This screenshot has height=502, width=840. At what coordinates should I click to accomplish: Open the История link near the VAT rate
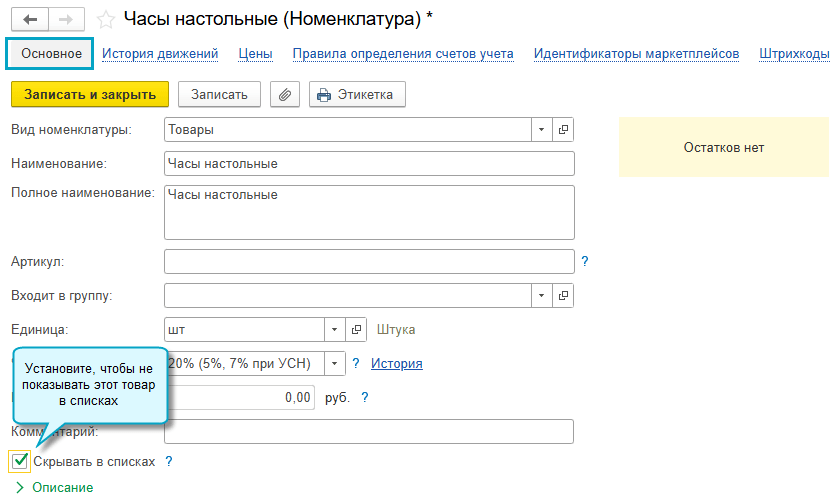pyautogui.click(x=396, y=364)
